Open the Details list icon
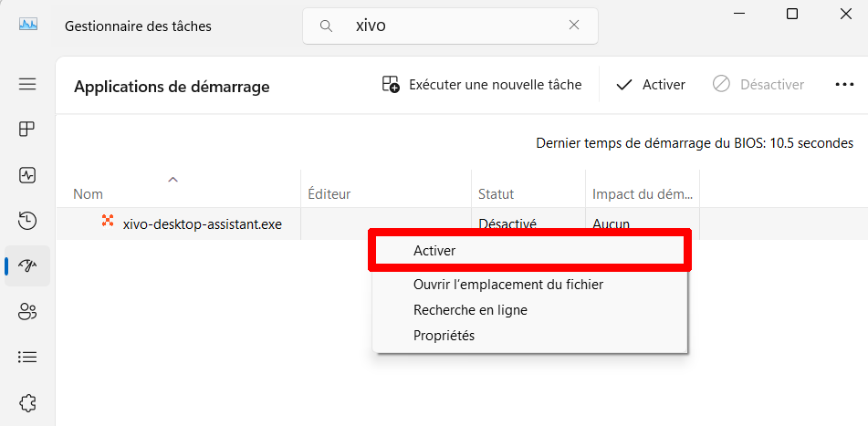 27,357
